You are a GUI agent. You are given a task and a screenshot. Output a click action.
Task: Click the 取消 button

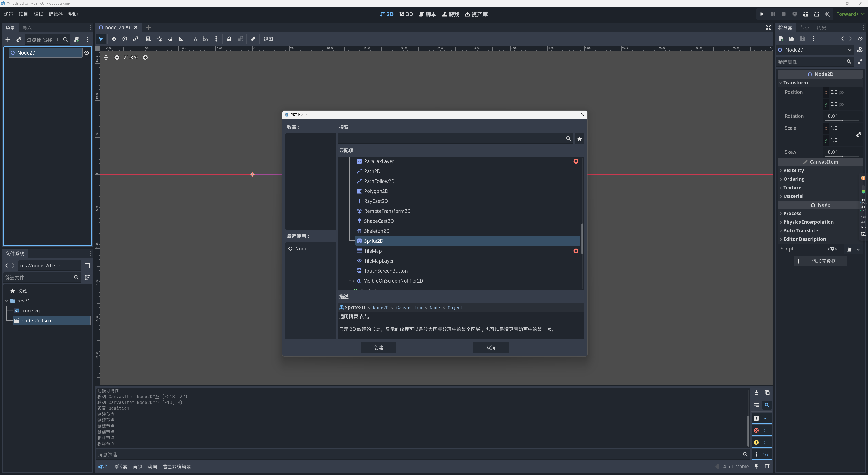491,348
